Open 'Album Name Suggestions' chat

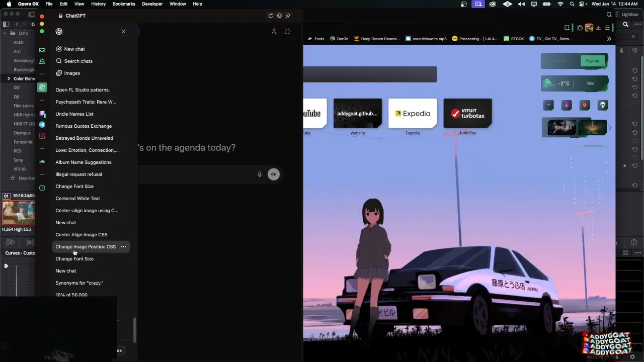(84, 162)
